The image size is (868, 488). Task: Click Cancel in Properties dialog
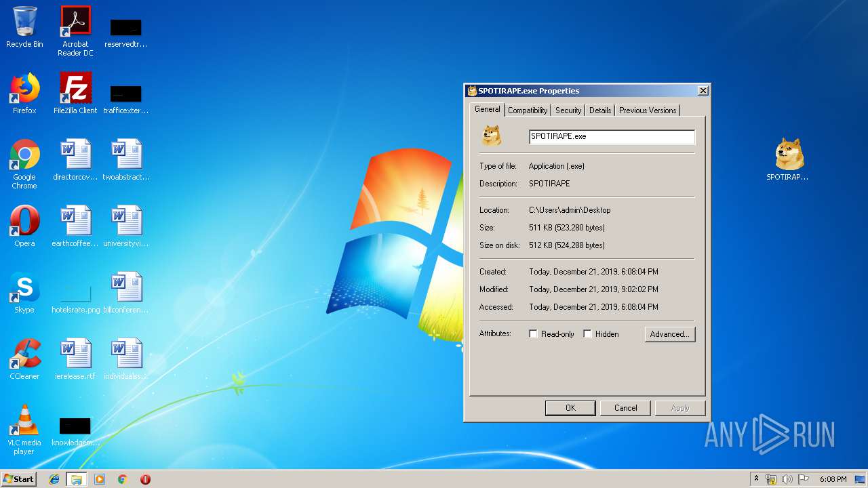point(625,408)
